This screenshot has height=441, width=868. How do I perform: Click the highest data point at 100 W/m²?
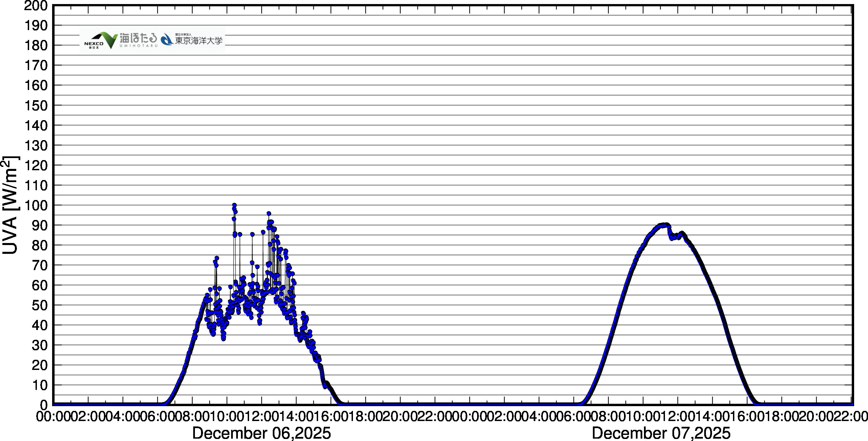click(x=234, y=205)
